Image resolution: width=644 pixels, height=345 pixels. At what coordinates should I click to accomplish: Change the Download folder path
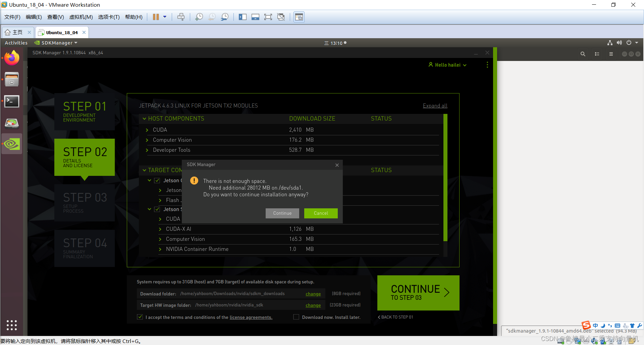click(313, 294)
